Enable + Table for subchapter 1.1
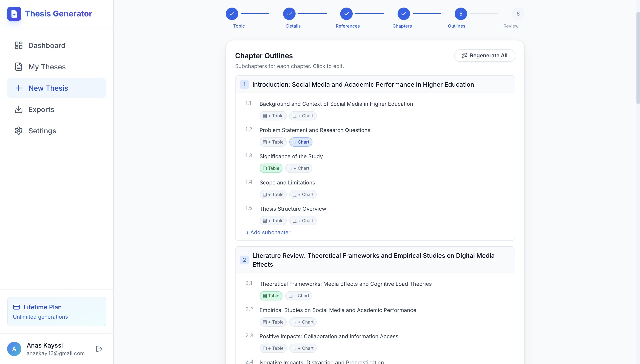The image size is (640, 364). [x=273, y=116]
